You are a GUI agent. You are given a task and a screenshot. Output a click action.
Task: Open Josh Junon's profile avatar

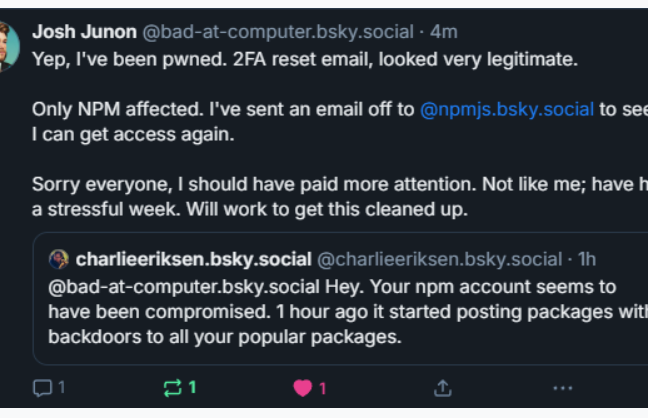click(x=6, y=46)
